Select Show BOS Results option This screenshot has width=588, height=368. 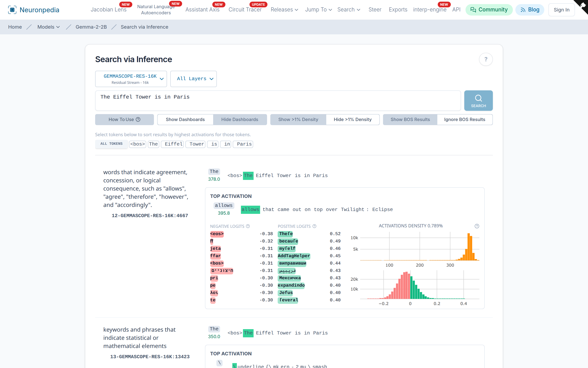click(x=410, y=120)
